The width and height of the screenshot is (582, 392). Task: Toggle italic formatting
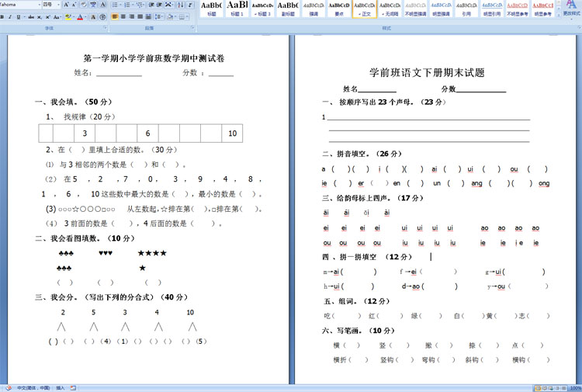point(10,17)
